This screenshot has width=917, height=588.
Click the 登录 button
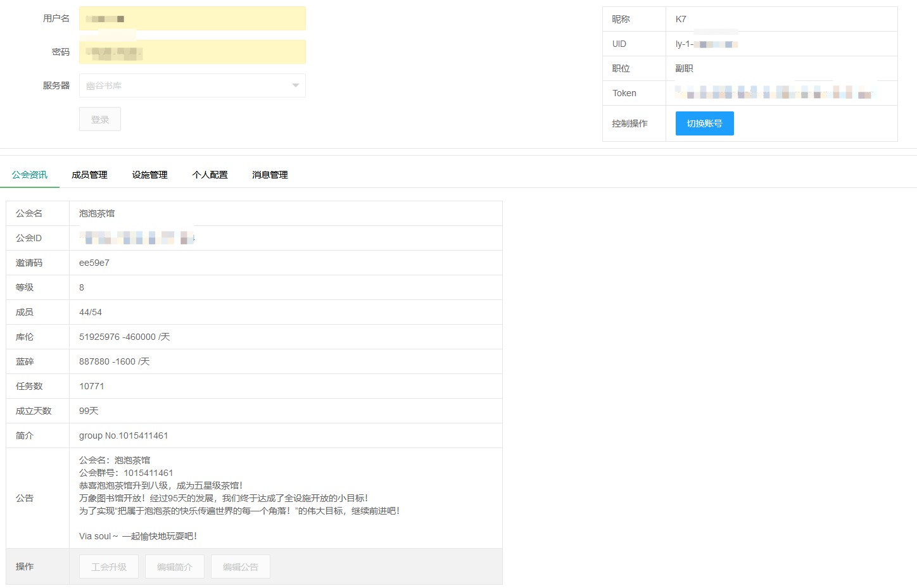[100, 119]
